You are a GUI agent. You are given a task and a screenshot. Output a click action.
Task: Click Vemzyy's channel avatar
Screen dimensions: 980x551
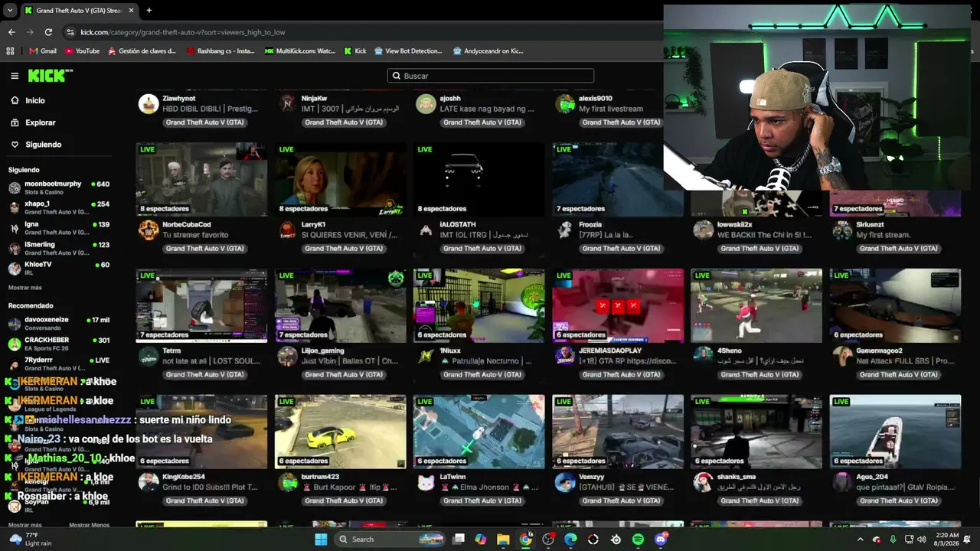(565, 483)
